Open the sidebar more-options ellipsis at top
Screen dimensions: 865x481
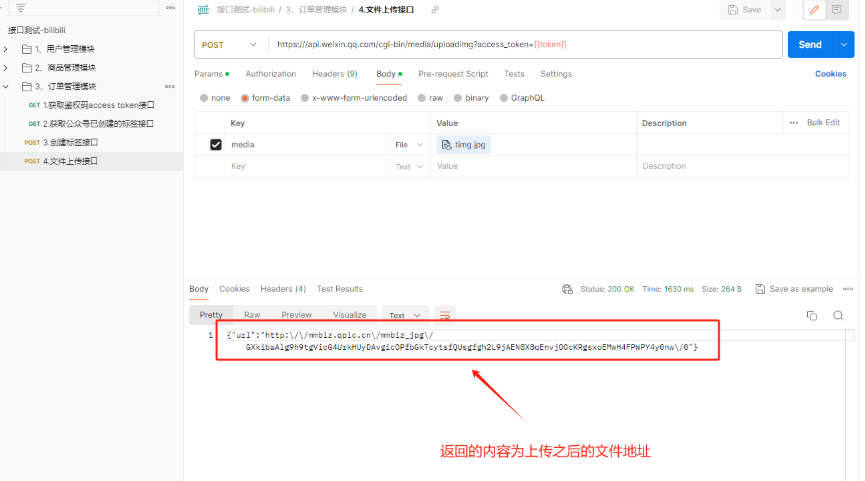170,8
